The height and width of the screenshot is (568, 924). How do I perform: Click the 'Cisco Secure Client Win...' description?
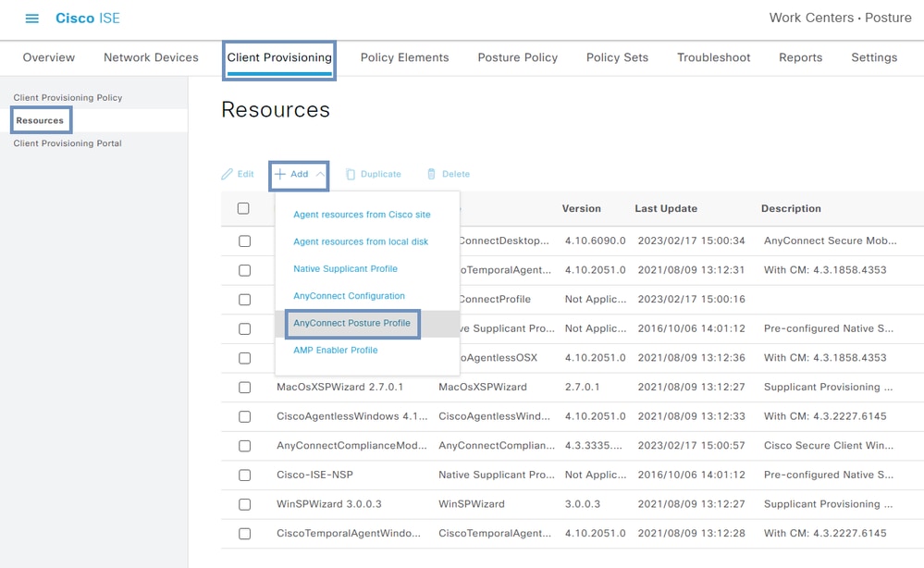point(829,446)
